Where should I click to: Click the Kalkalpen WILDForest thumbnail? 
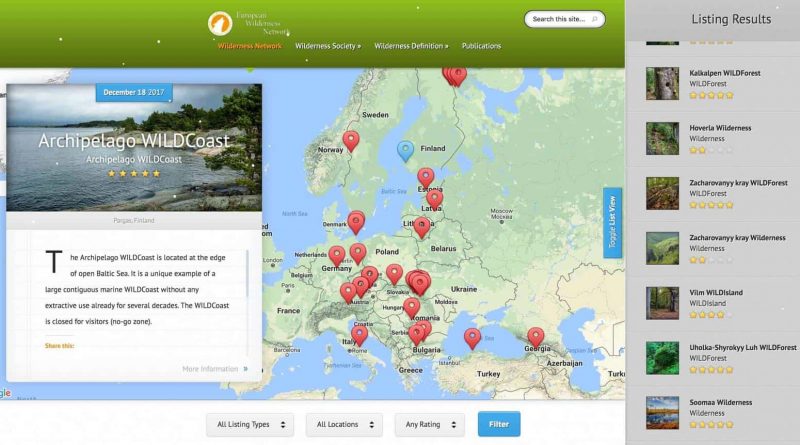point(662,83)
